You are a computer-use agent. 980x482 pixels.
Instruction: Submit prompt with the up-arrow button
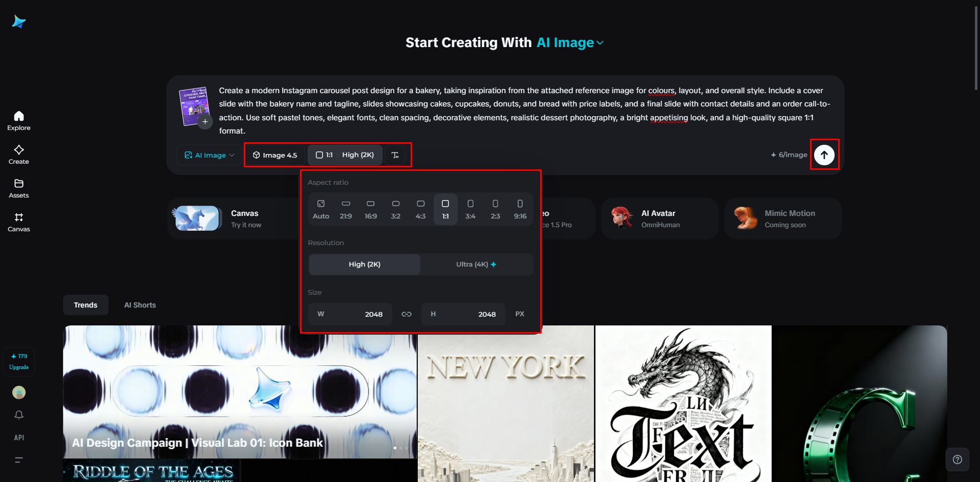(824, 155)
